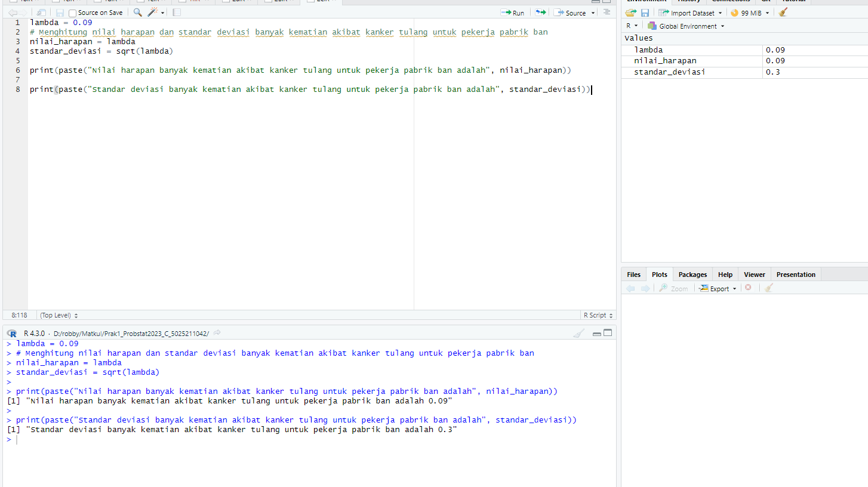This screenshot has width=868, height=487.
Task: Open code tools wand dropdown arrow
Action: (163, 13)
